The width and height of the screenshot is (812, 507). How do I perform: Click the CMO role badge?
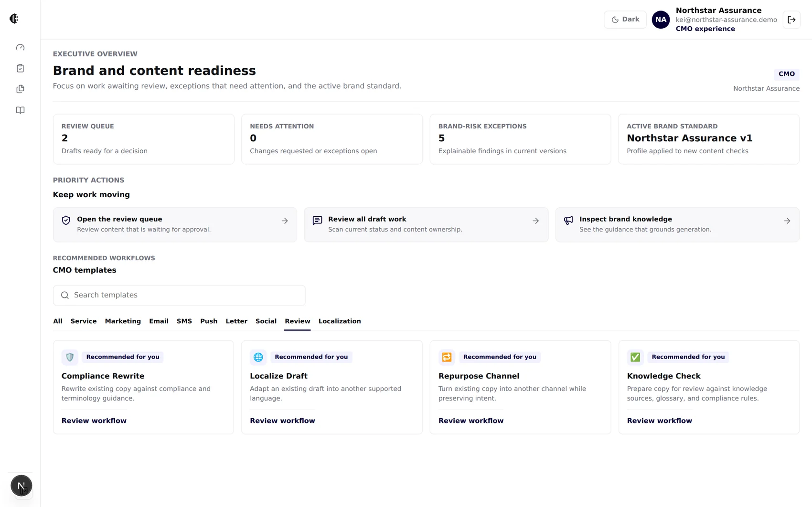point(787,74)
